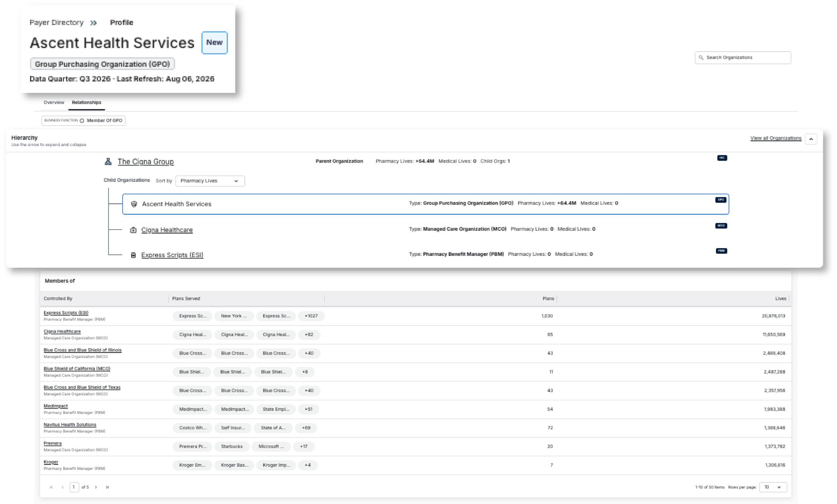Select the Relationships tab
Viewport: 837px width, 504px height.
(87, 103)
